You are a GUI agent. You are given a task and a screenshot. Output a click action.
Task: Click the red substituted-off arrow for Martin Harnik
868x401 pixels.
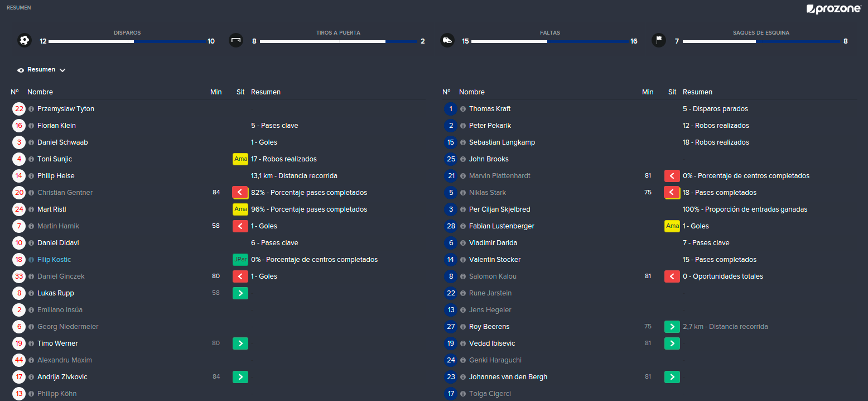pos(240,226)
